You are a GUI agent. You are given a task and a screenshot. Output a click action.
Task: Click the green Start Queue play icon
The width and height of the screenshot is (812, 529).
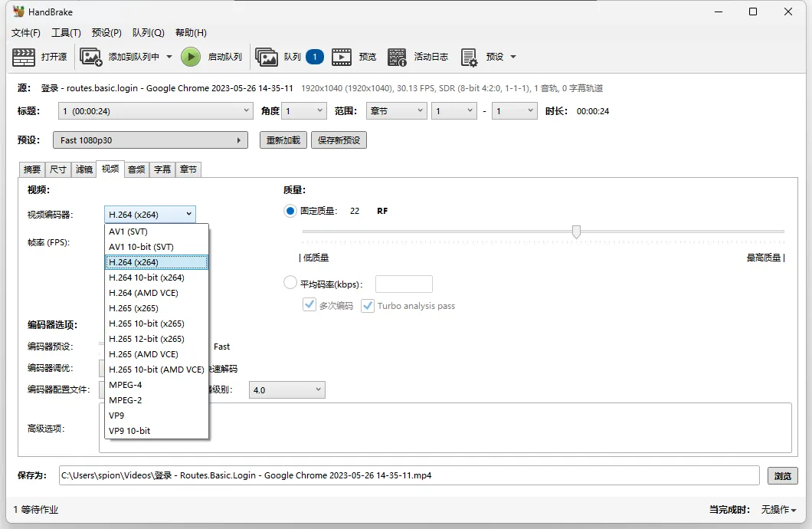pyautogui.click(x=191, y=57)
